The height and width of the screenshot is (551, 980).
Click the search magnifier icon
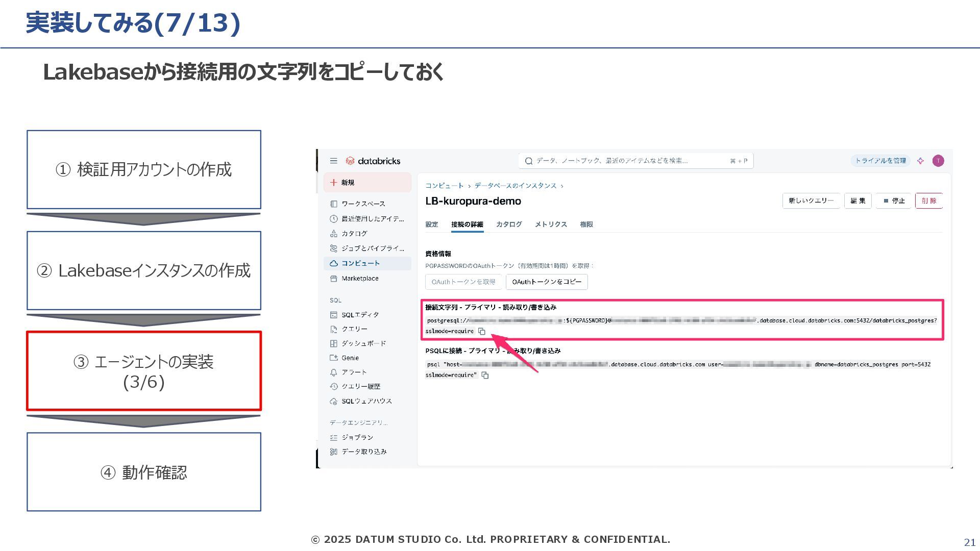tap(529, 161)
